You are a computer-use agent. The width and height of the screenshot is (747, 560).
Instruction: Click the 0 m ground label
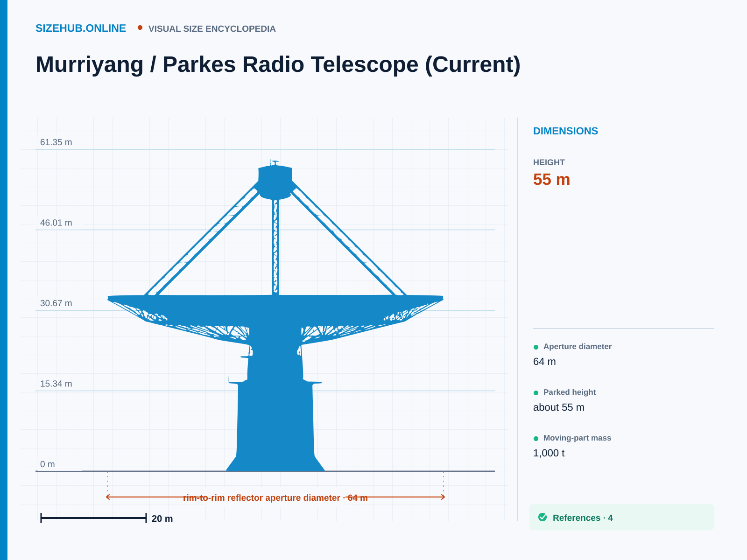point(48,464)
